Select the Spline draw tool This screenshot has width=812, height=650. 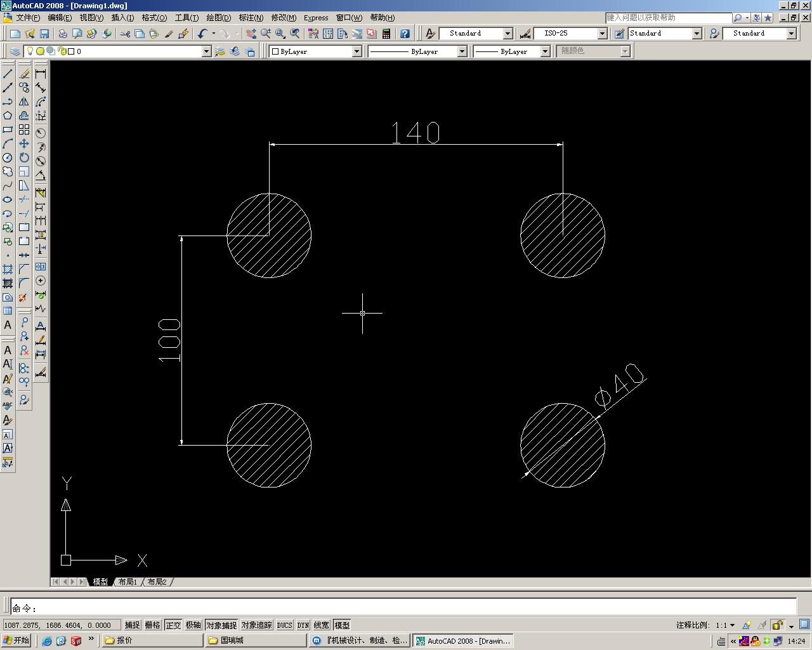pyautogui.click(x=8, y=185)
